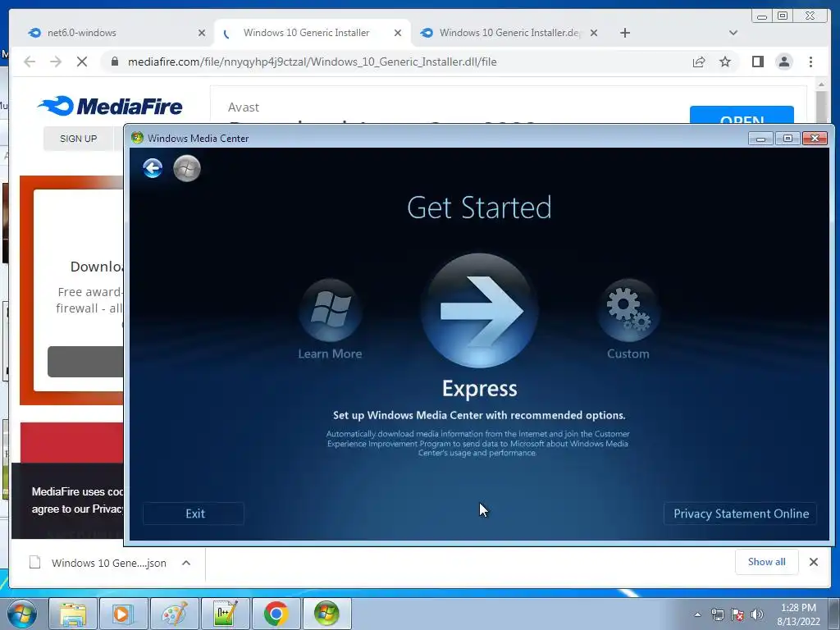Open Chrome three-dot menu
Image resolution: width=840 pixels, height=630 pixels.
tap(810, 62)
